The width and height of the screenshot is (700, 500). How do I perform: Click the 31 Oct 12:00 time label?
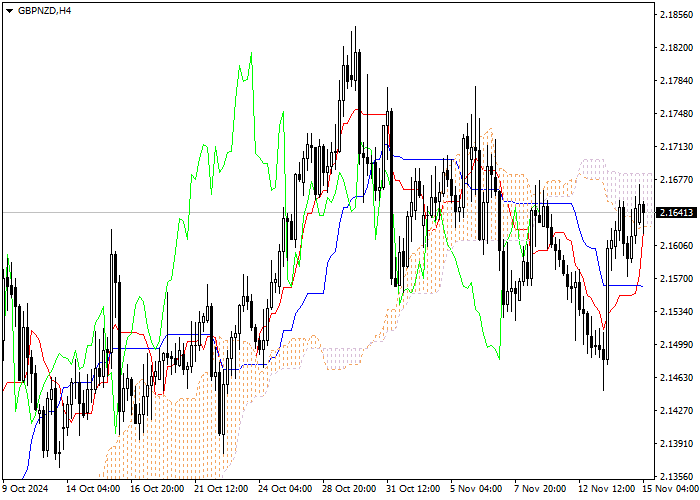[413, 489]
